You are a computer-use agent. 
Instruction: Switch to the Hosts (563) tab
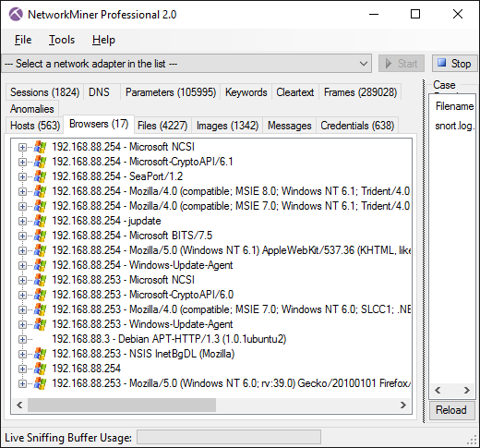[35, 126]
